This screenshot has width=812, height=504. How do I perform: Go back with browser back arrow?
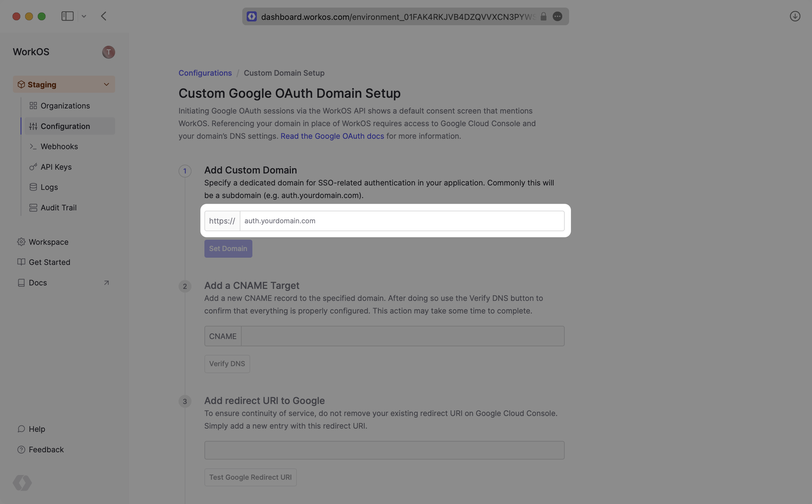coord(104,16)
